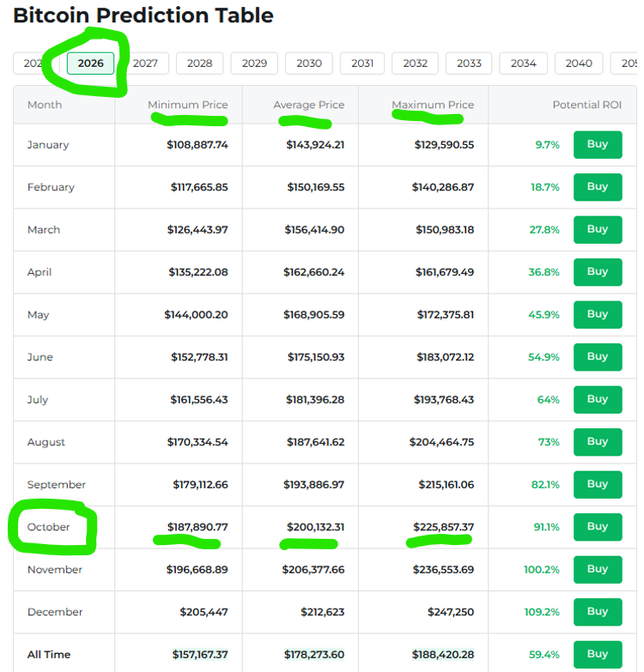Screen dimensions: 644x672
Task: Click the Maximum Price column header
Action: pyautogui.click(x=433, y=105)
